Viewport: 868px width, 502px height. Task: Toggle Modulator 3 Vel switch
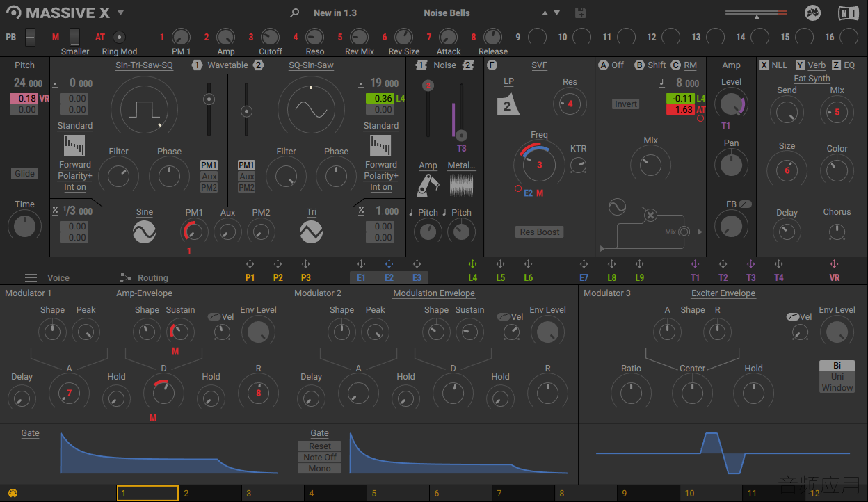[792, 316]
